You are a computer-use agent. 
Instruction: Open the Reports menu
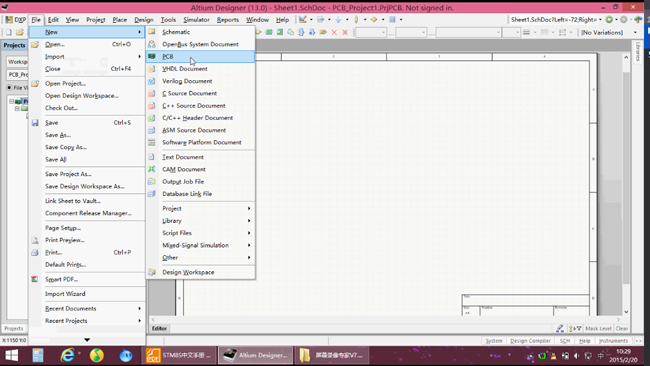228,19
